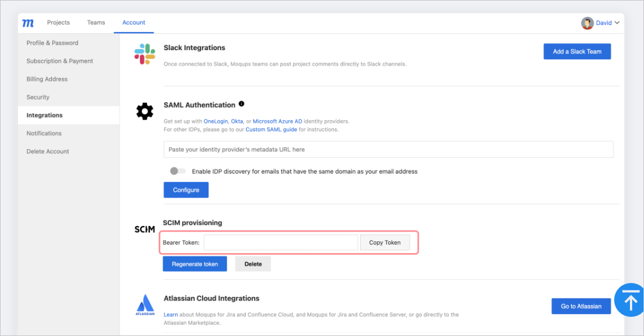
Task: Click the SCIM logo icon
Action: (145, 229)
